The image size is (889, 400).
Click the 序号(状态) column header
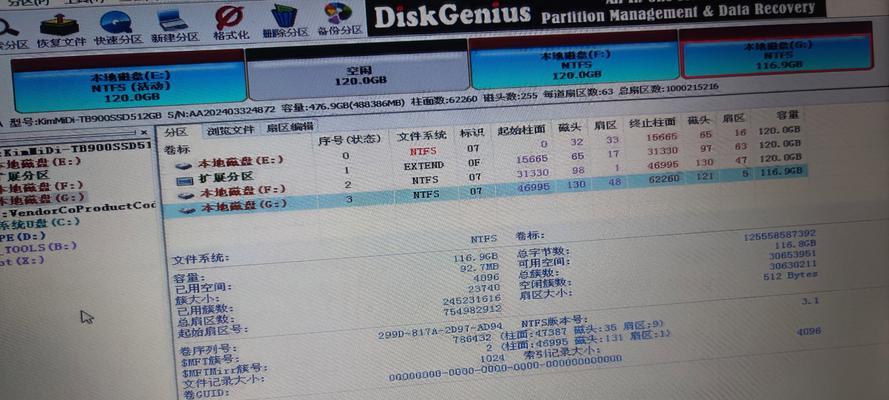pyautogui.click(x=350, y=139)
